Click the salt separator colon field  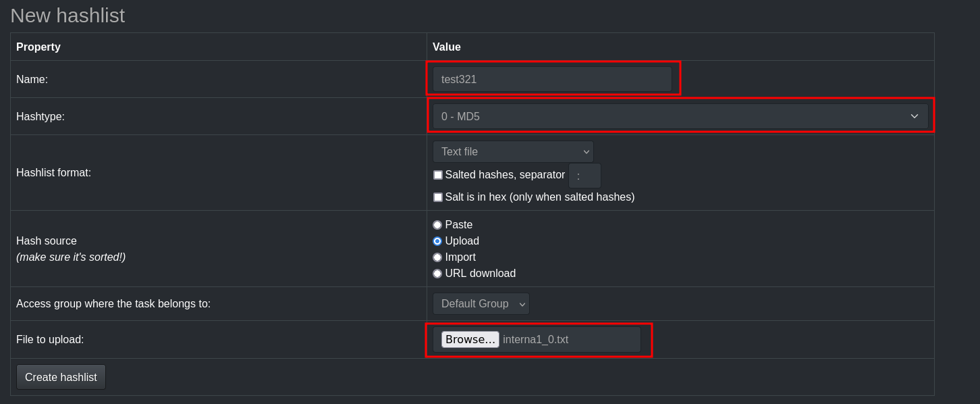tap(584, 176)
